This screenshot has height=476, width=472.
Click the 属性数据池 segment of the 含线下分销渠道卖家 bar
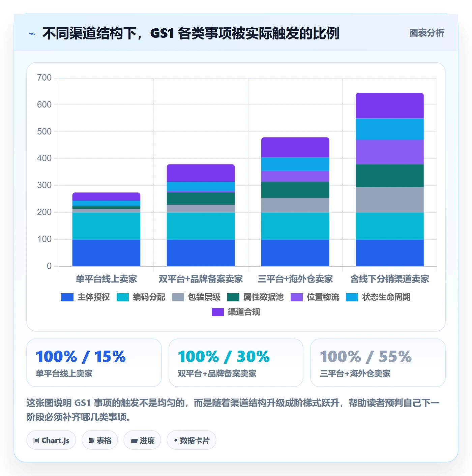390,176
